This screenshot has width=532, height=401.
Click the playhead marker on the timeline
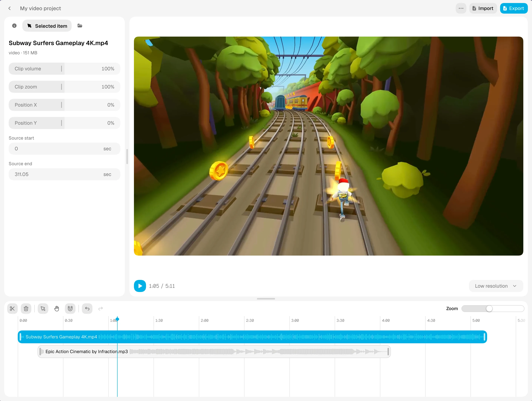click(117, 320)
